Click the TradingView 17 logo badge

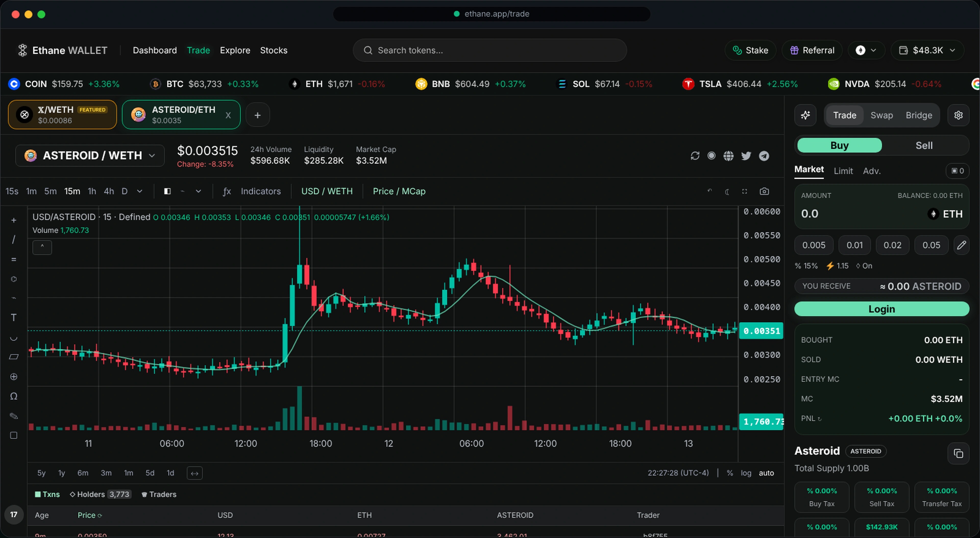14,515
